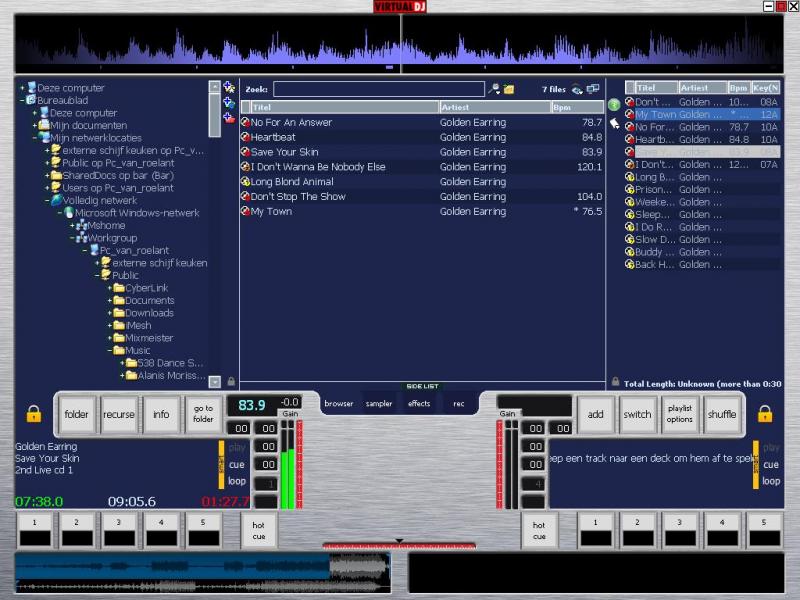
Task: Click the green round button beside playlist
Action: 614,105
